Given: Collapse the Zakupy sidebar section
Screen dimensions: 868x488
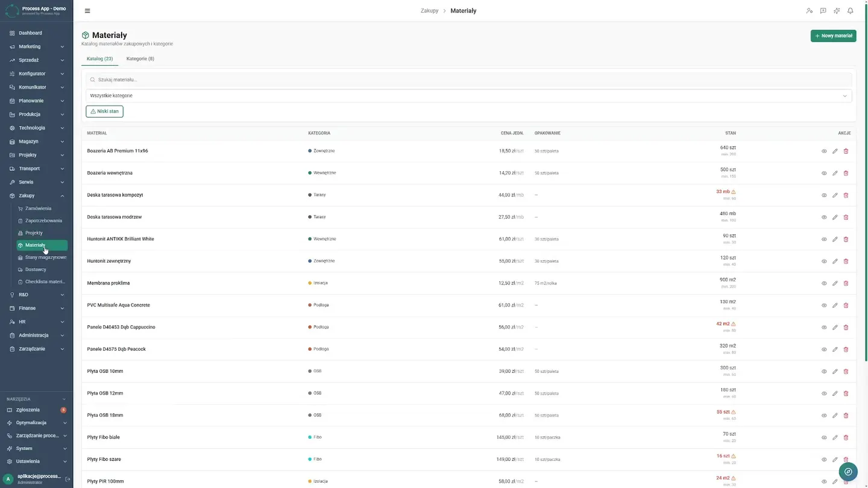Looking at the screenshot, I should 37,196.
